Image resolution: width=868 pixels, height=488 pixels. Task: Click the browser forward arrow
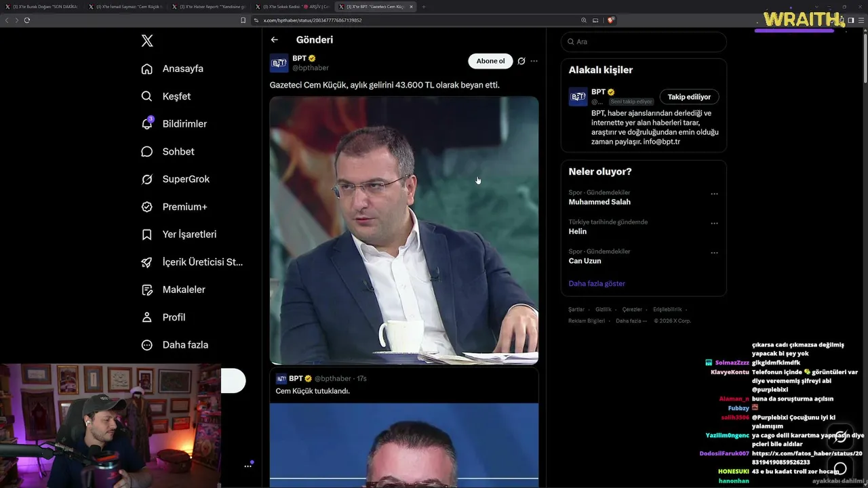[x=16, y=20]
